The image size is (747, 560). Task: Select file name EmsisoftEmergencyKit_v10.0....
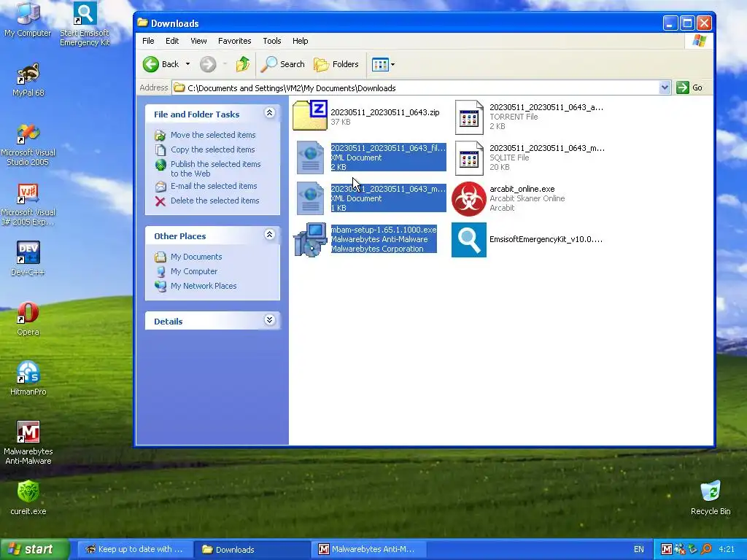546,239
